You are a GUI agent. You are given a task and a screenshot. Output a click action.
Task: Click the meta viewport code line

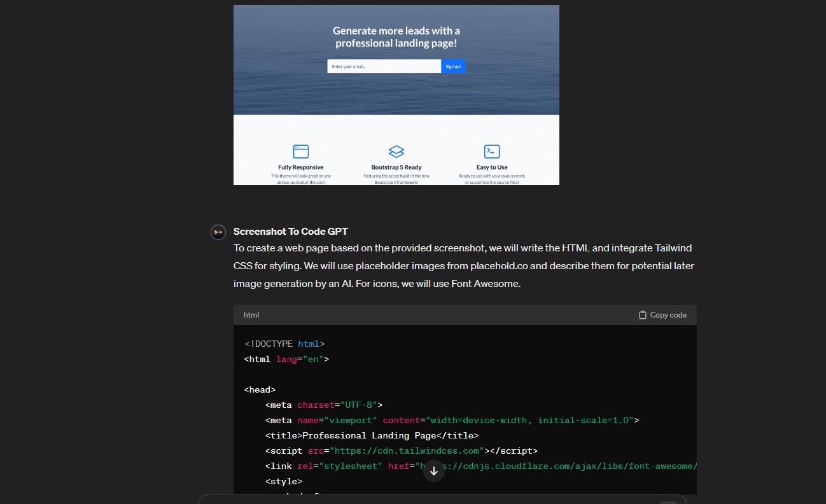[452, 420]
